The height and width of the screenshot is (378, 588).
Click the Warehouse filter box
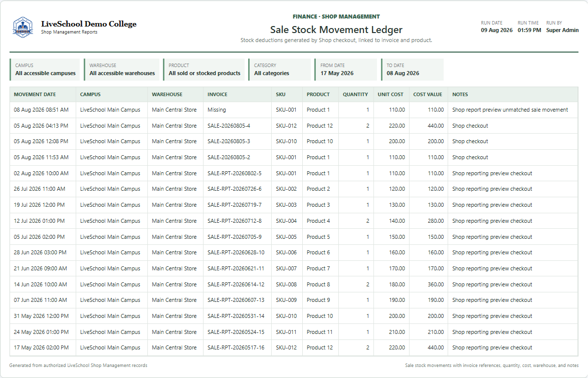[121, 69]
